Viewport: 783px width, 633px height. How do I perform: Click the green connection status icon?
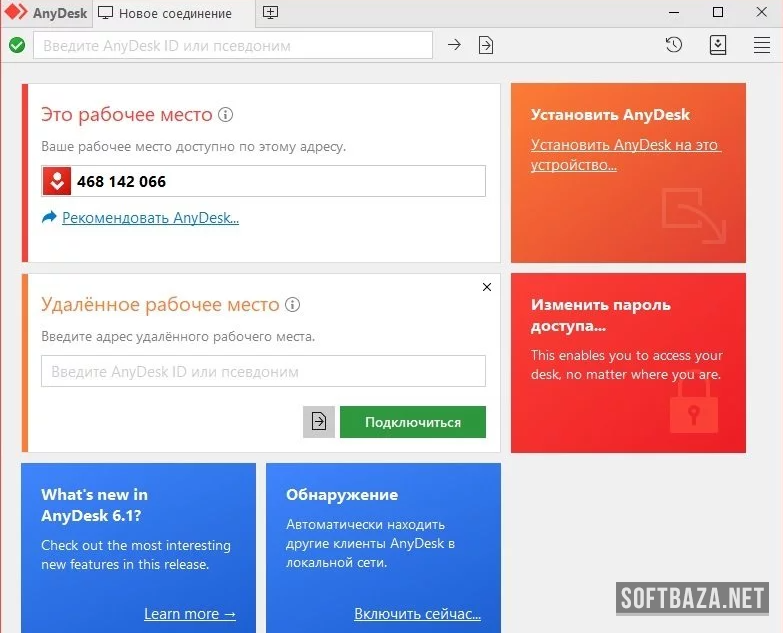tap(17, 45)
